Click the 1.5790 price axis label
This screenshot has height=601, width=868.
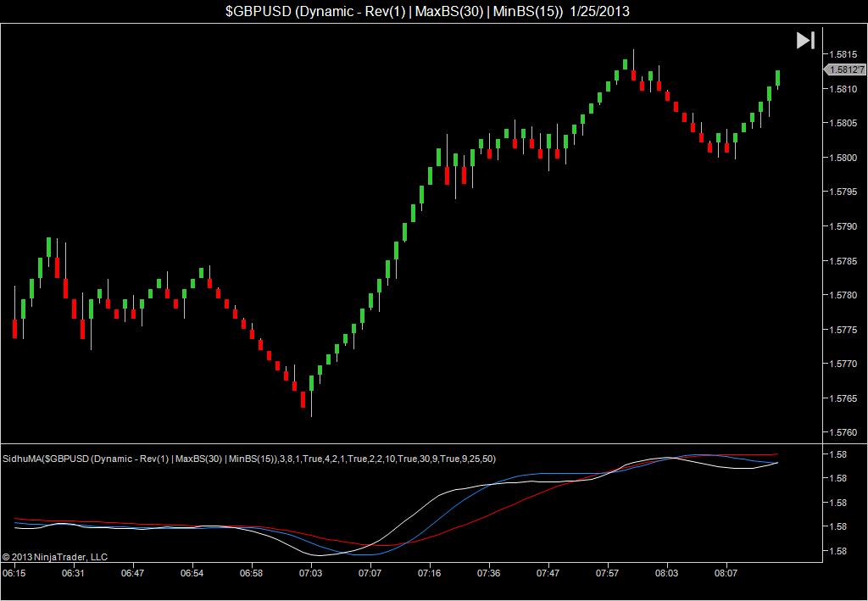[x=843, y=226]
